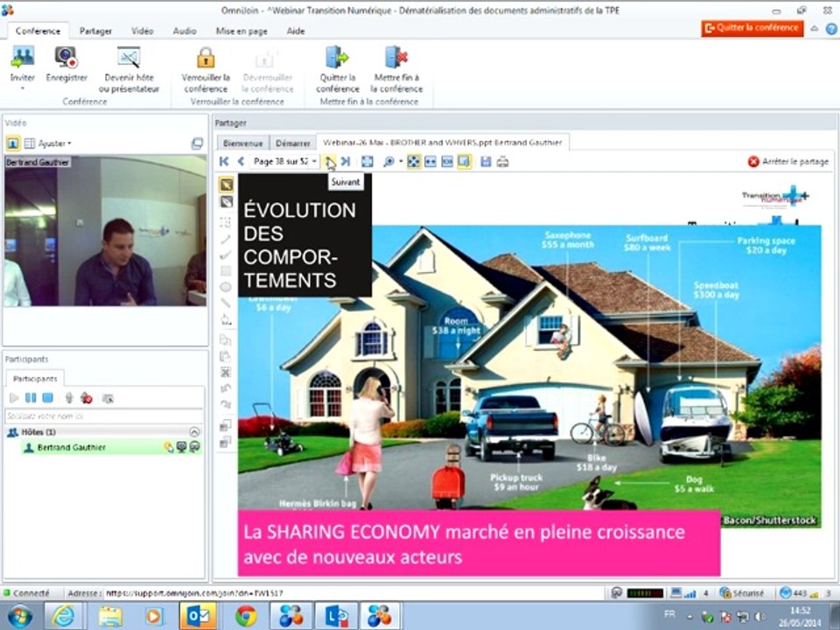Click the undo annotation icon
This screenshot has height=630, width=840.
click(226, 388)
